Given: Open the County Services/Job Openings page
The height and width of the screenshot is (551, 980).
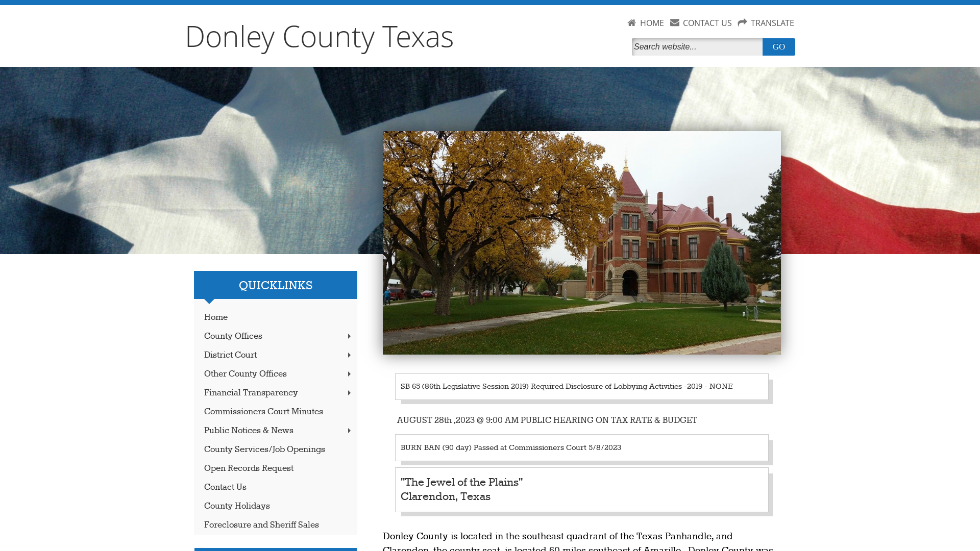Looking at the screenshot, I should click(x=264, y=449).
